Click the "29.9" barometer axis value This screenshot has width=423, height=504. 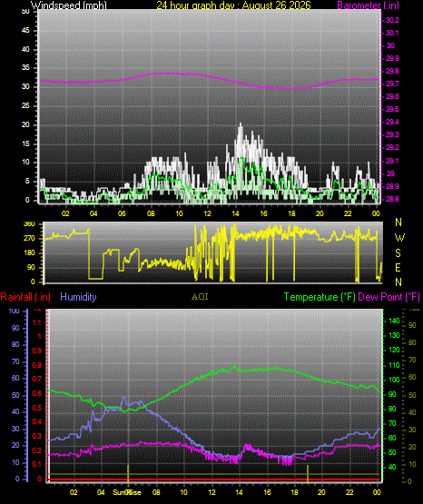(x=392, y=58)
